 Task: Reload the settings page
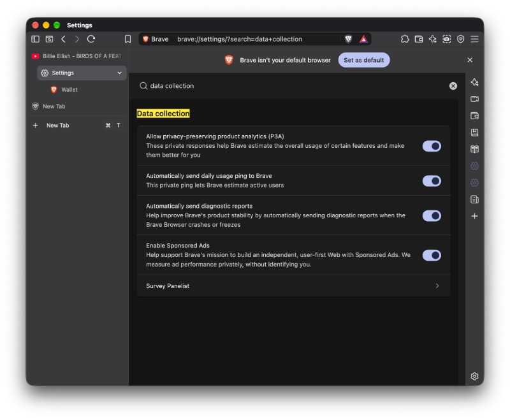(91, 39)
